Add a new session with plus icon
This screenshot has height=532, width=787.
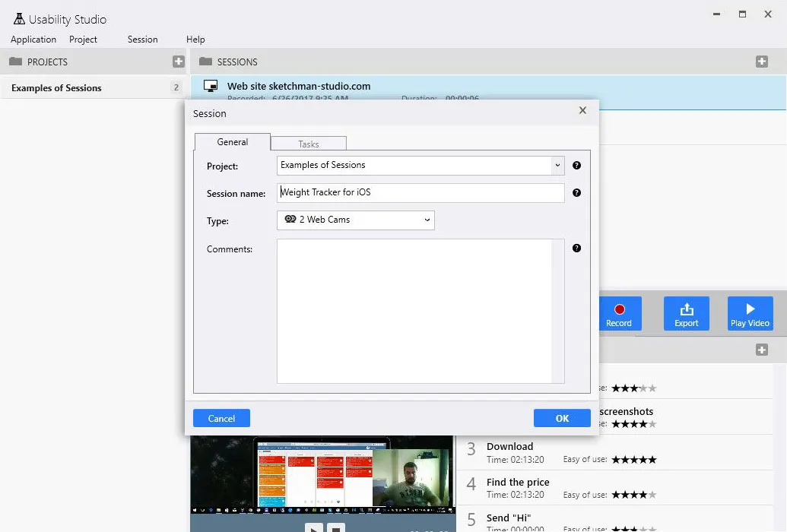click(x=761, y=62)
